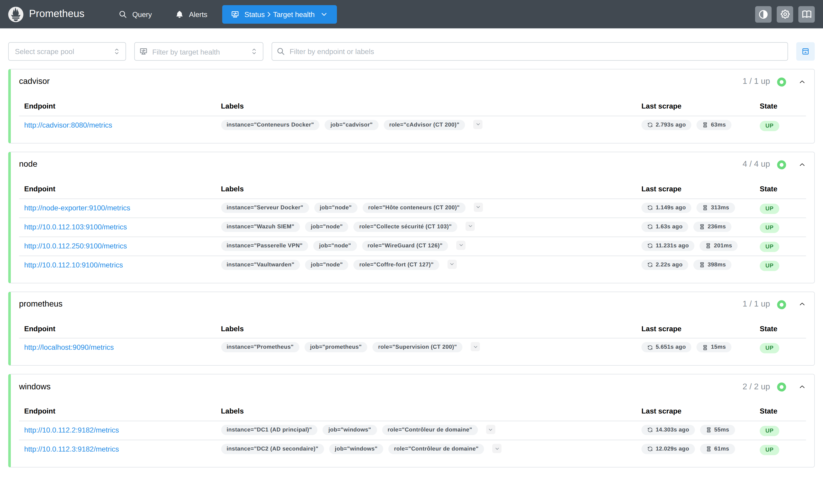This screenshot has width=823, height=504.
Task: Open the Alerts page
Action: [191, 14]
